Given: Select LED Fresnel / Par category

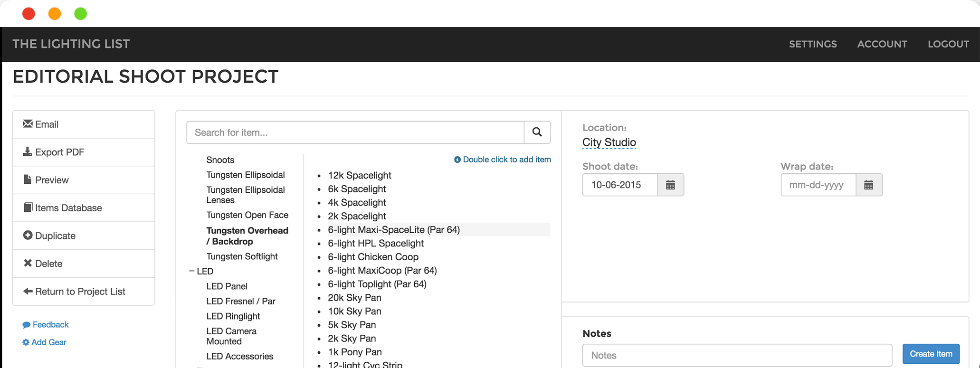Looking at the screenshot, I should pyautogui.click(x=241, y=302).
